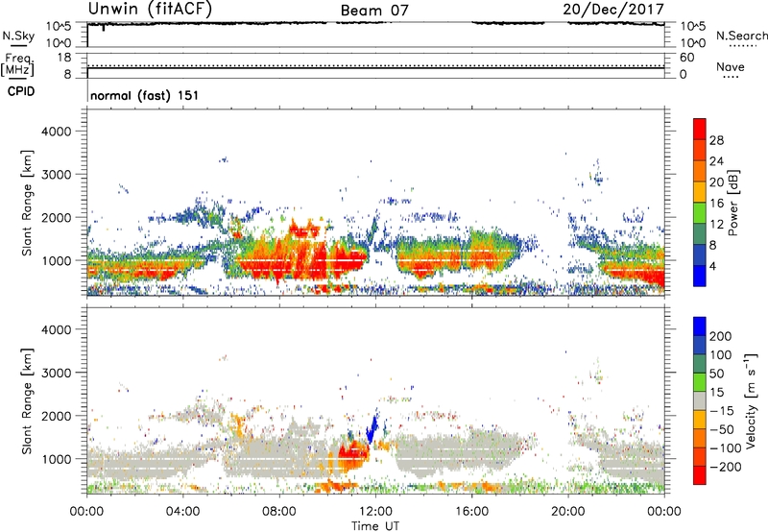This screenshot has height=532, width=768.
Task: Click the 'normal (fast) 151' text
Action: [145, 95]
